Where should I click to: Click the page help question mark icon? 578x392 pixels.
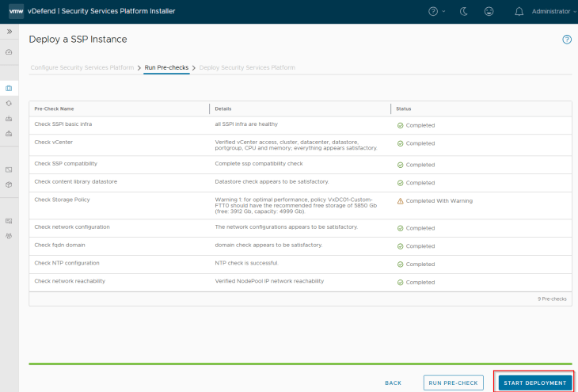[567, 40]
